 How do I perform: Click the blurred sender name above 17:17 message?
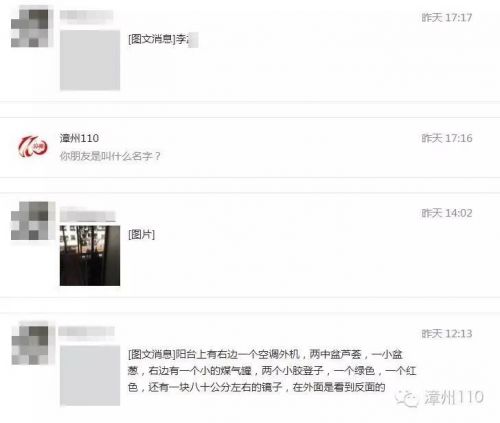tap(86, 16)
